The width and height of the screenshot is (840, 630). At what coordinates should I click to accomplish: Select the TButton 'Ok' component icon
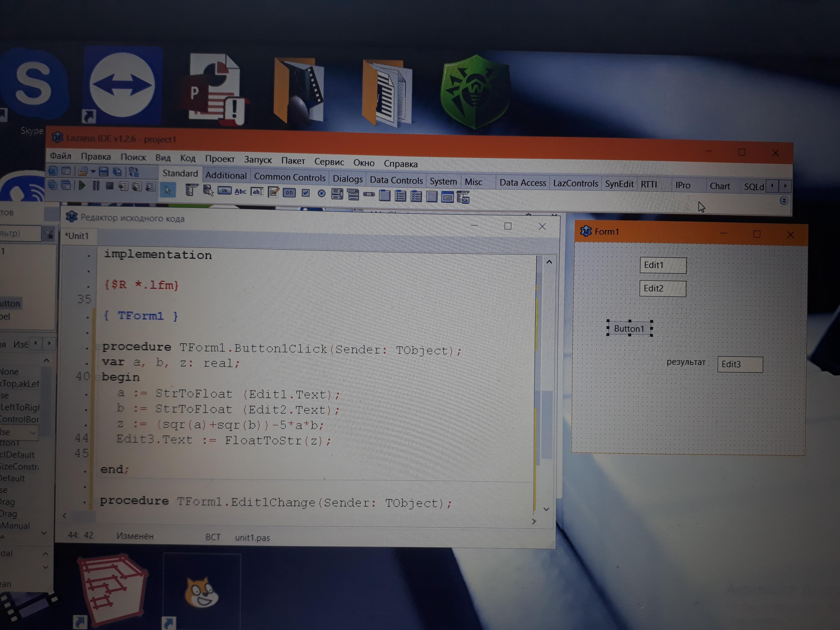[x=224, y=191]
